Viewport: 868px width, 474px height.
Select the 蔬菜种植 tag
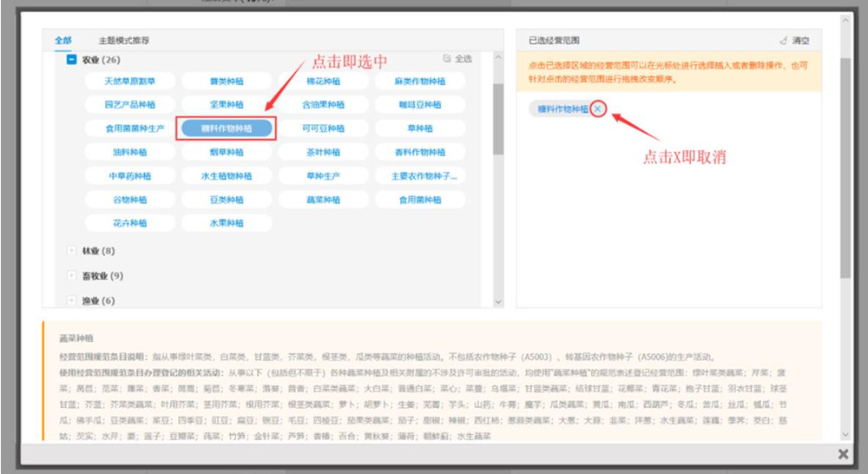point(323,199)
